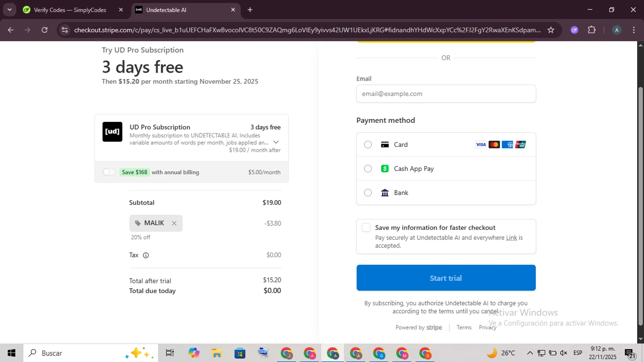
Task: Click the Subtotal $19.00 amount
Action: (272, 203)
